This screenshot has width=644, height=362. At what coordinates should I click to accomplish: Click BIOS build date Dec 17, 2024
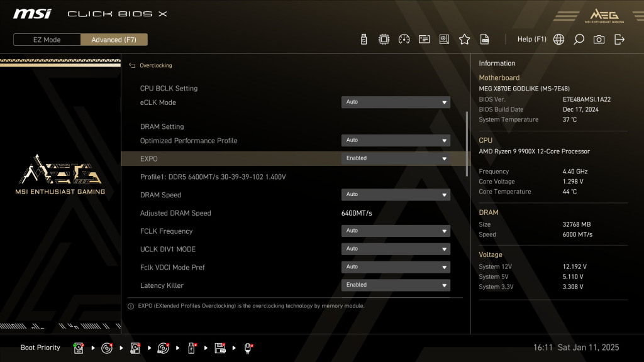click(580, 109)
